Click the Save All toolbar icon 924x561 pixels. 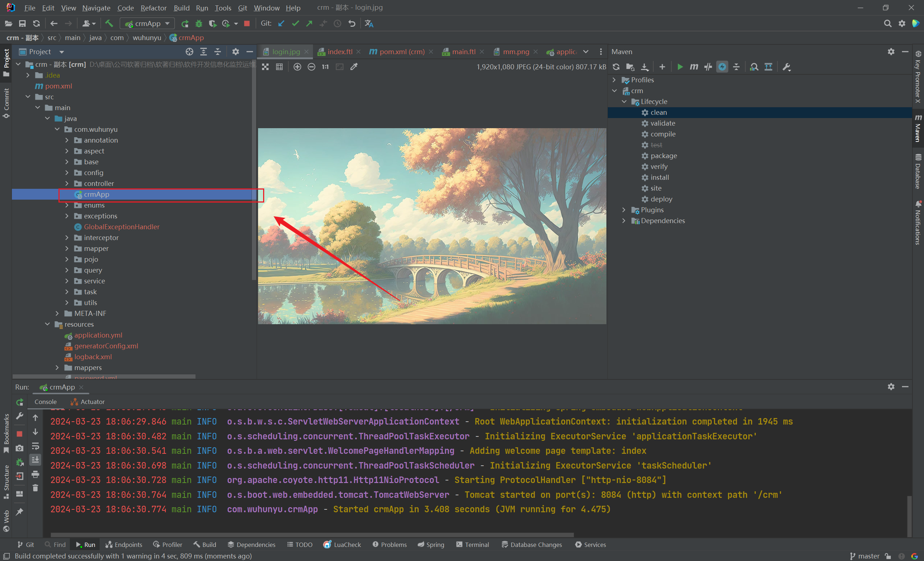(x=22, y=23)
